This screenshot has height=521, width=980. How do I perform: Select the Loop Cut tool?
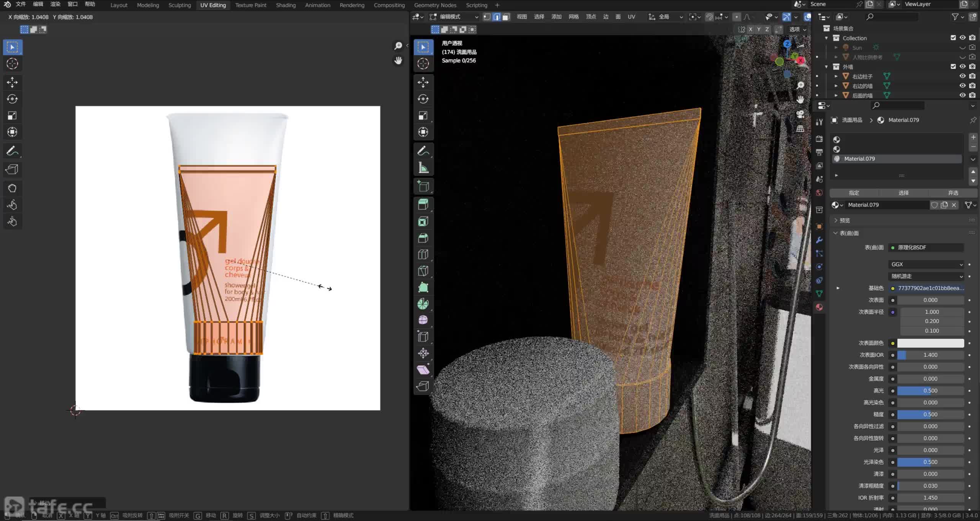[423, 254]
